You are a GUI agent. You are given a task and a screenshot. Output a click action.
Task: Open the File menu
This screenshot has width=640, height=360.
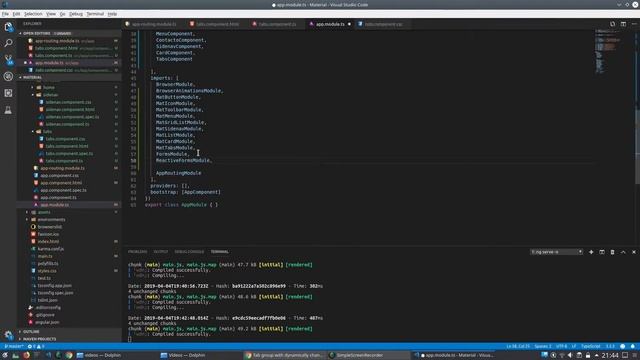coord(5,14)
